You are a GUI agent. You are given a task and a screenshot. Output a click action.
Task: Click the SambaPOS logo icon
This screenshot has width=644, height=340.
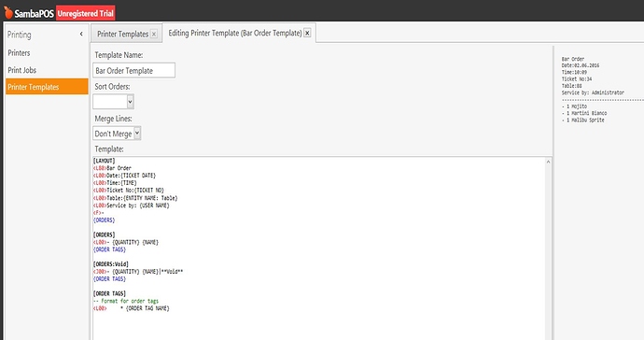(x=8, y=12)
